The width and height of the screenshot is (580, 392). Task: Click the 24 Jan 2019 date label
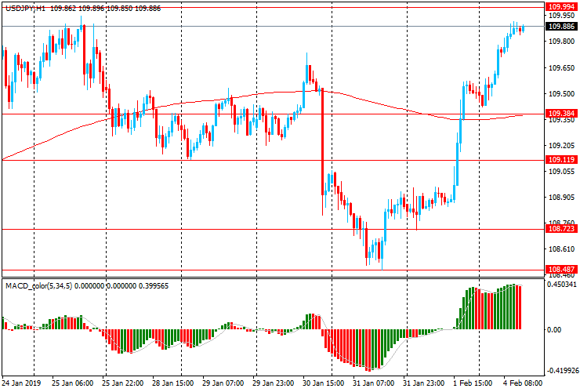24,384
